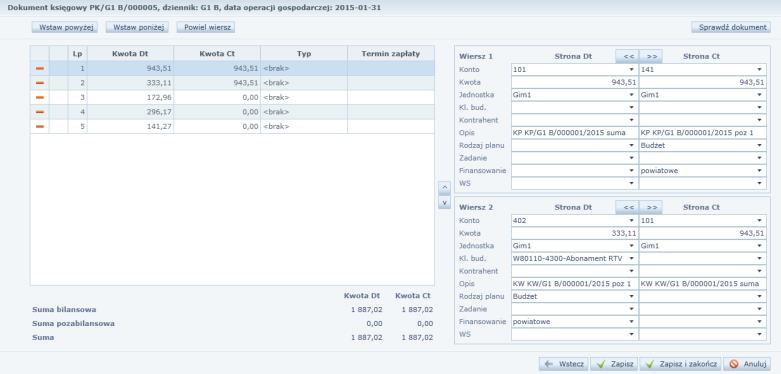Click Wiersz 1 Kwota Dt field with 943,51
Image resolution: width=781 pixels, height=374 pixels.
click(575, 82)
